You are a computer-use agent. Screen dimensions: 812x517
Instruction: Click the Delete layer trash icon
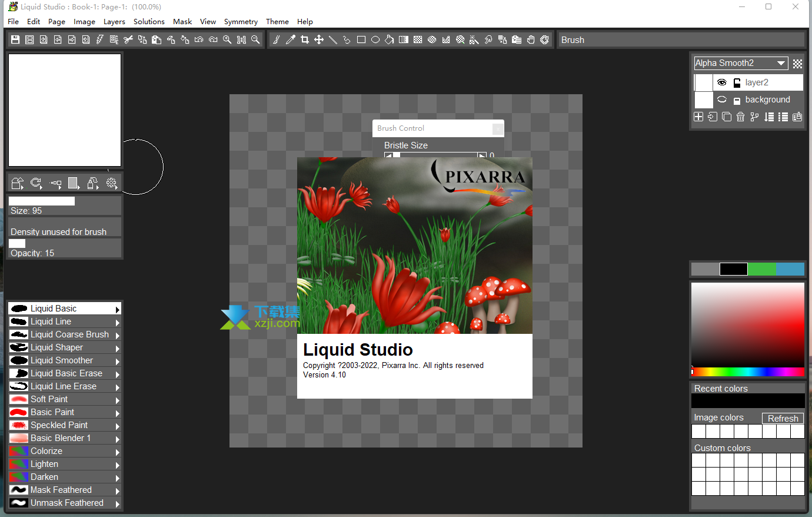[x=741, y=117]
